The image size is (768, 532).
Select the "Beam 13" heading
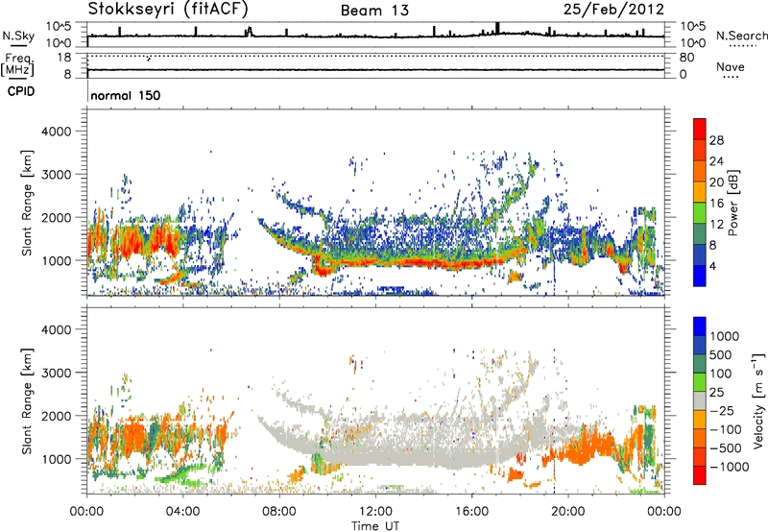[x=374, y=11]
